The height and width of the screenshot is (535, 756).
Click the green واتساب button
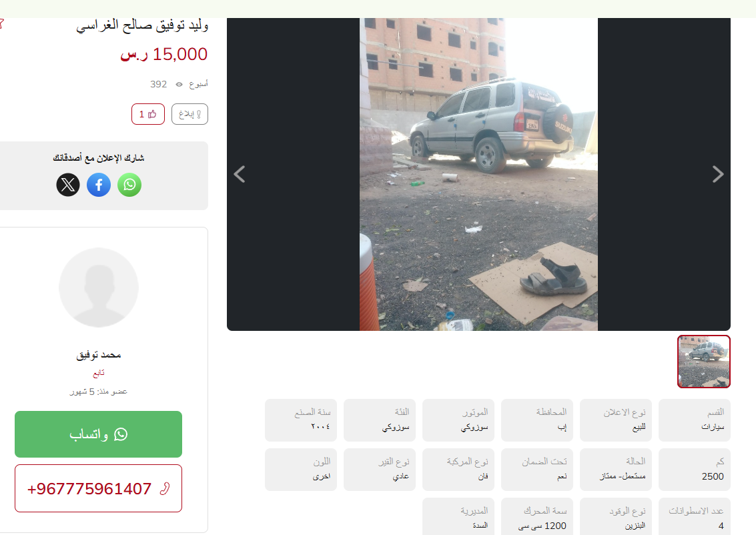pos(98,434)
